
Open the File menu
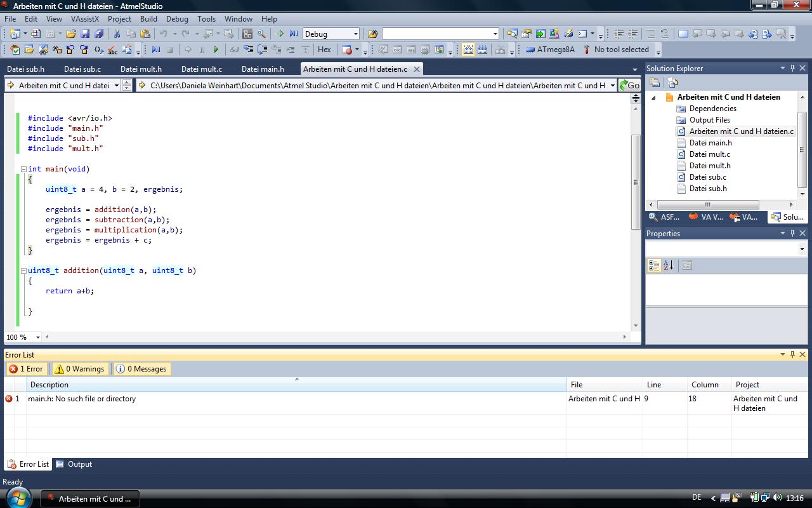[10, 19]
